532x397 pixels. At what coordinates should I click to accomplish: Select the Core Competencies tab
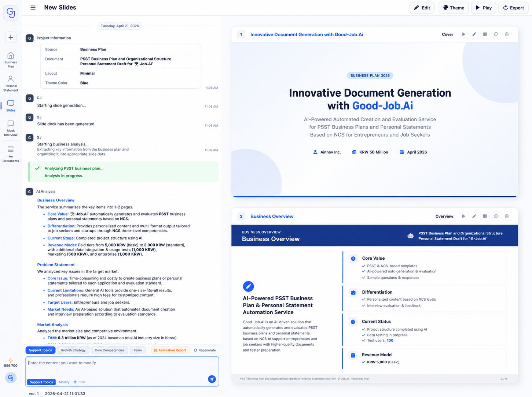pyautogui.click(x=110, y=350)
